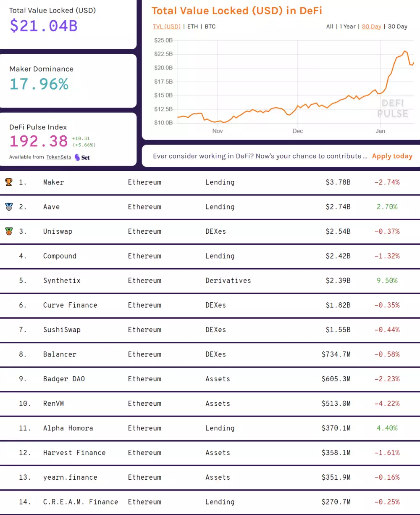Select the TVL (USD) chart tab
Screen dimensions: 420x515
tap(167, 26)
